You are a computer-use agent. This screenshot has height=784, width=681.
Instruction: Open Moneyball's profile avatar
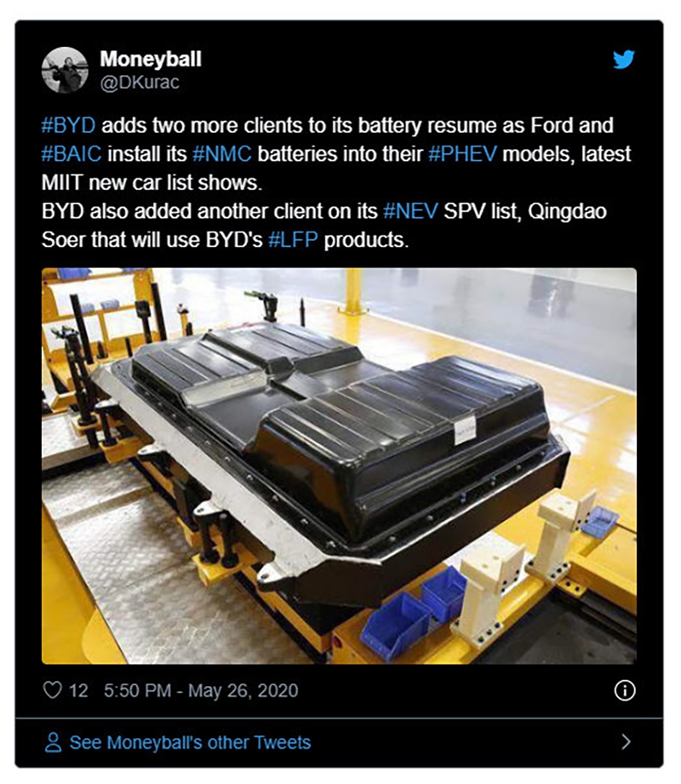tap(65, 70)
